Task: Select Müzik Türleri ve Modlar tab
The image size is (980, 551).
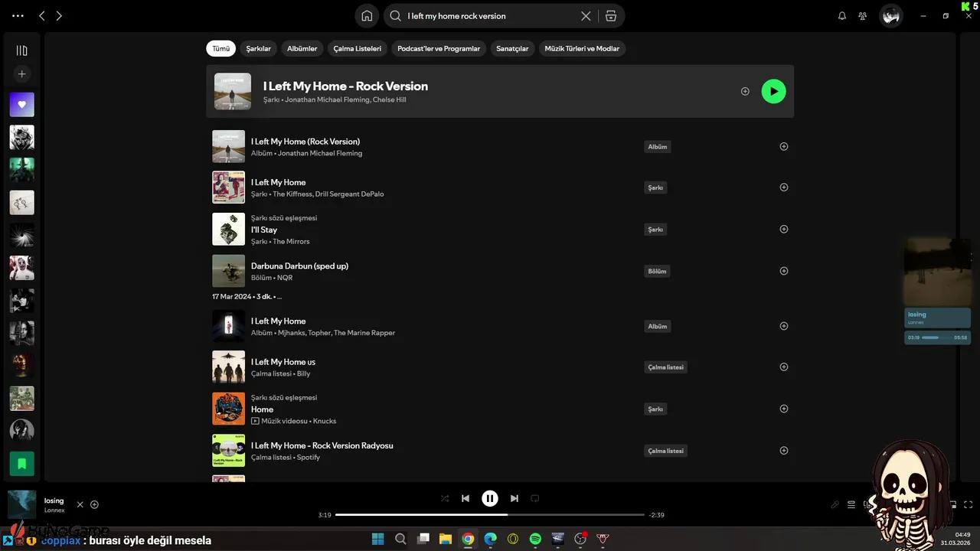Action: click(x=582, y=48)
